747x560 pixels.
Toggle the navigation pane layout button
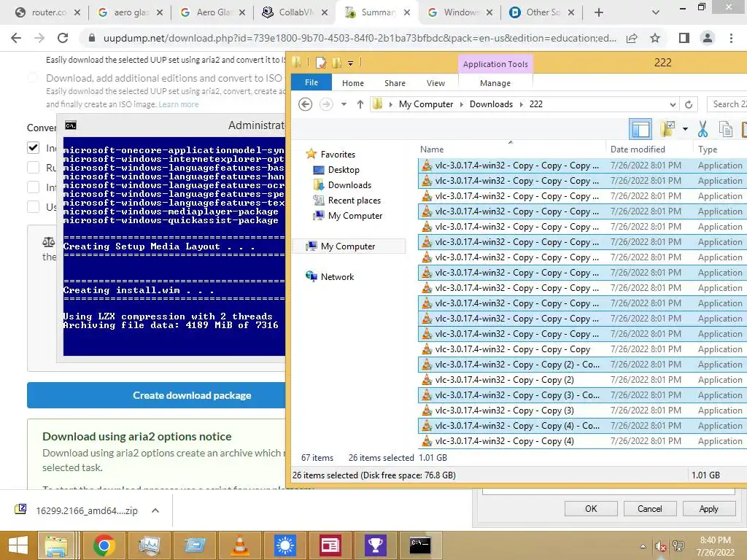(640, 129)
